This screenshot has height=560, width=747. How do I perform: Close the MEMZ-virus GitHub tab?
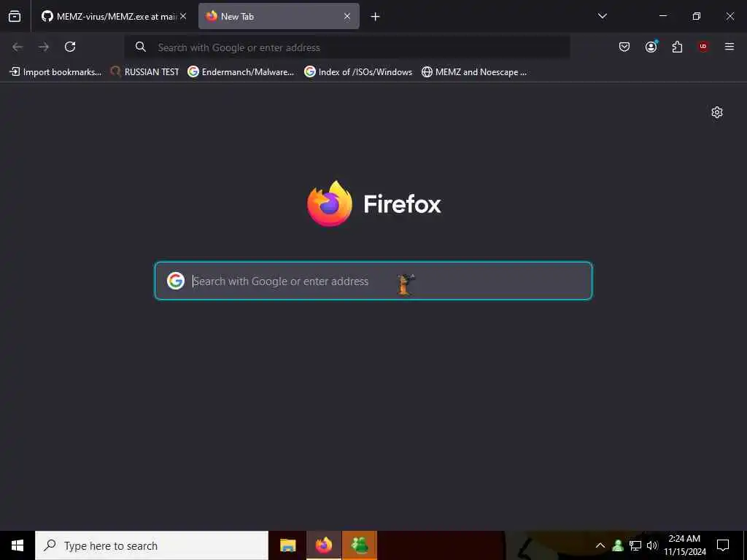click(x=183, y=16)
